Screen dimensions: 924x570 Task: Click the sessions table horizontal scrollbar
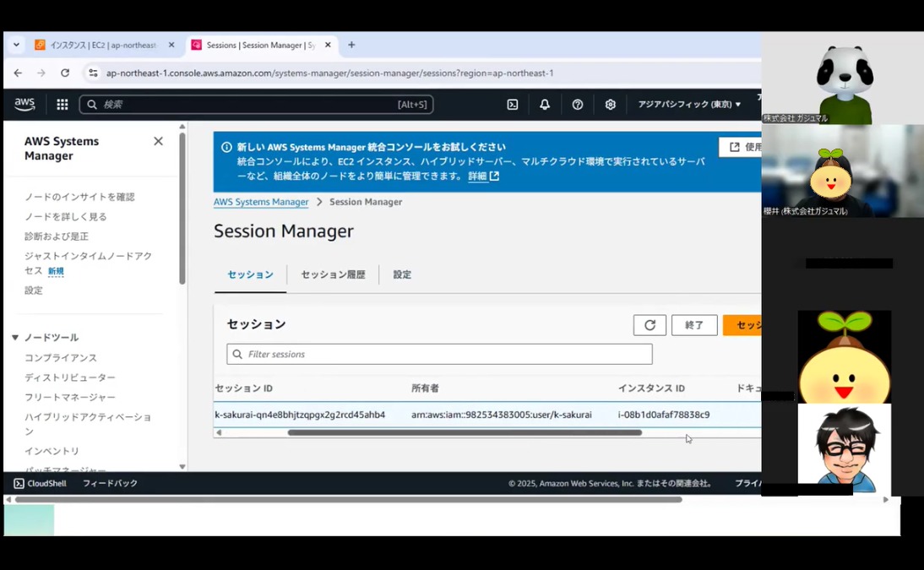pyautogui.click(x=465, y=432)
